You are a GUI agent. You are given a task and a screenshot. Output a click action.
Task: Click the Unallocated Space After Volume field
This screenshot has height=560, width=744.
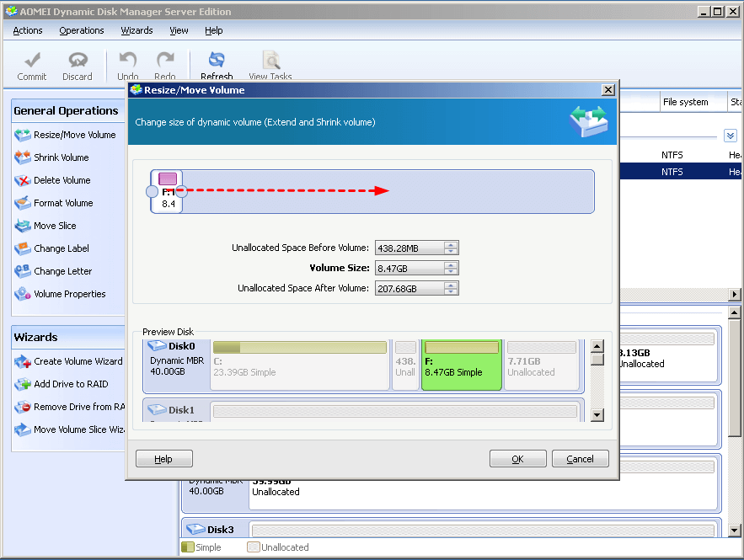[410, 288]
